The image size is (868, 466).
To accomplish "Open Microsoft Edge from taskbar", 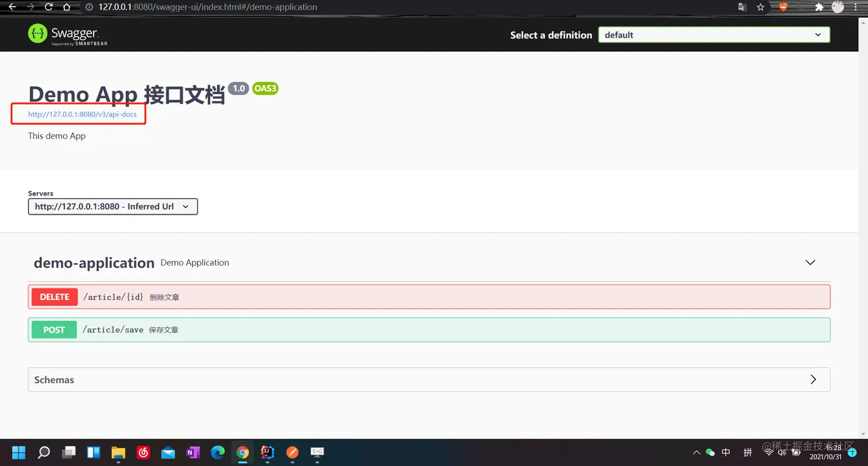I will click(218, 453).
